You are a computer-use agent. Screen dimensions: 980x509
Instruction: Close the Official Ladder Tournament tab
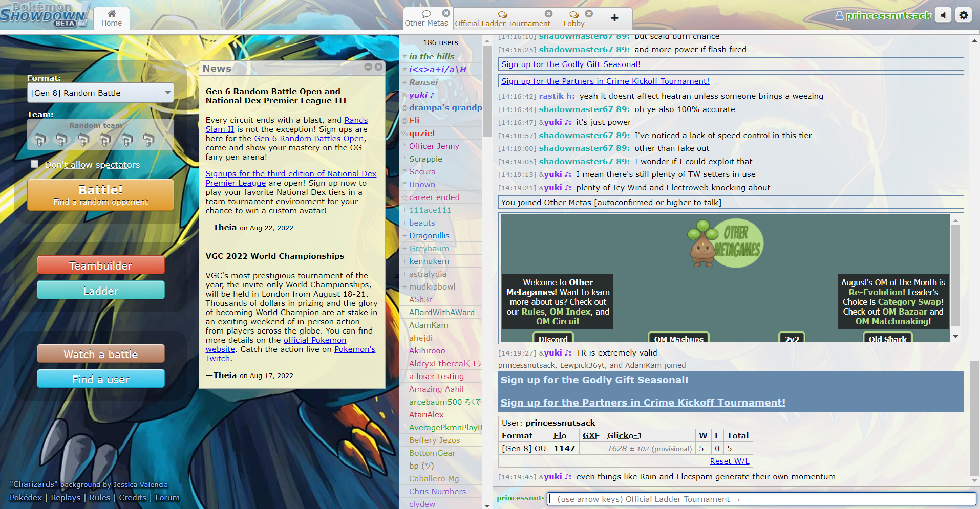(548, 13)
